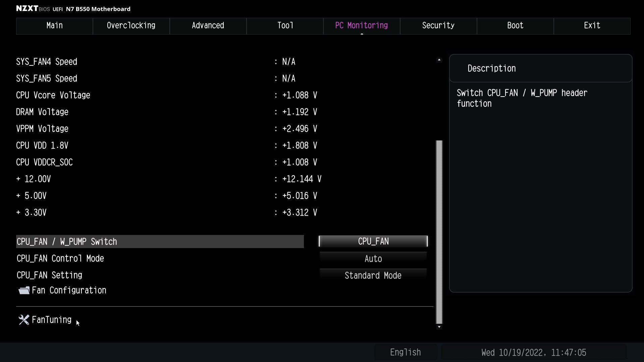This screenshot has height=362, width=644.
Task: Open the Advanced tab
Action: (x=208, y=26)
